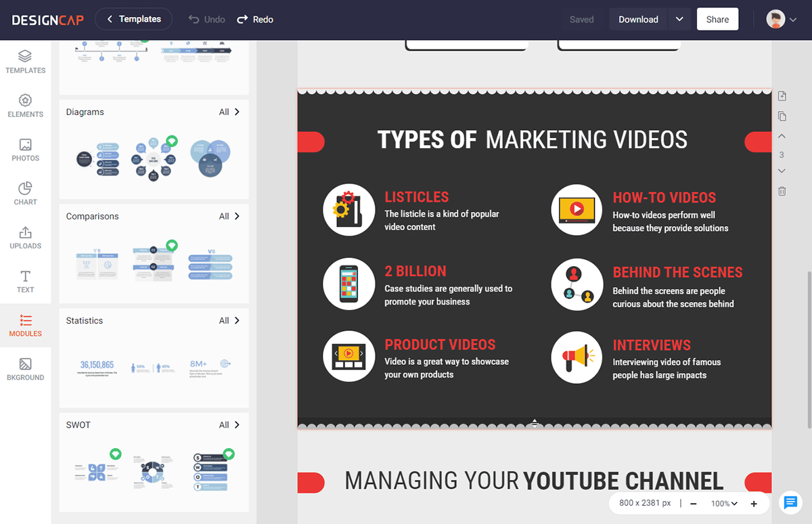Open the 100% zoom level dropdown
The height and width of the screenshot is (524, 812).
tap(724, 504)
